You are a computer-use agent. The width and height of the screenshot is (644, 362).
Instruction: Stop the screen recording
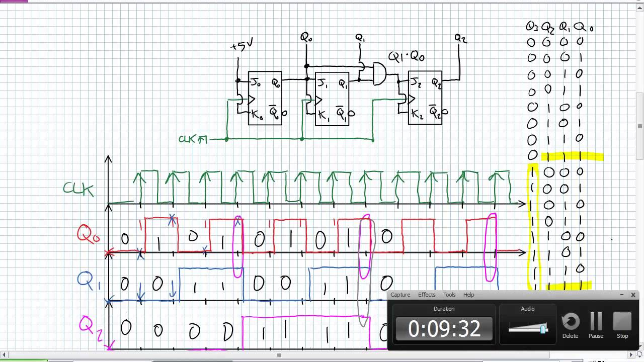622,325
